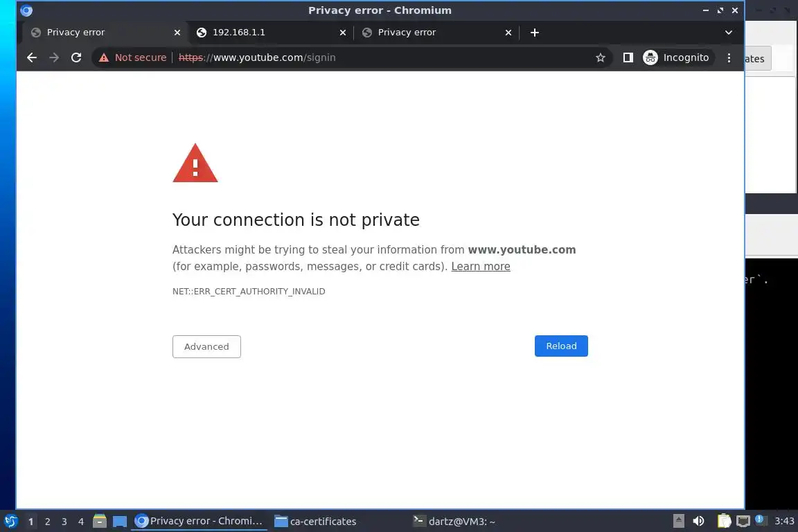Open Chromium three-dot menu
Image resolution: width=798 pixels, height=532 pixels.
coord(729,57)
